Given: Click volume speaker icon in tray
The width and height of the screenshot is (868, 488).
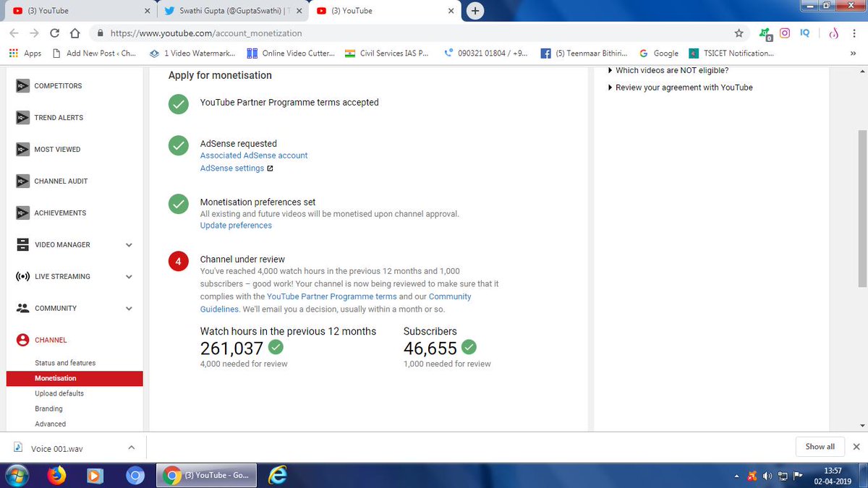Looking at the screenshot, I should pyautogui.click(x=768, y=476).
